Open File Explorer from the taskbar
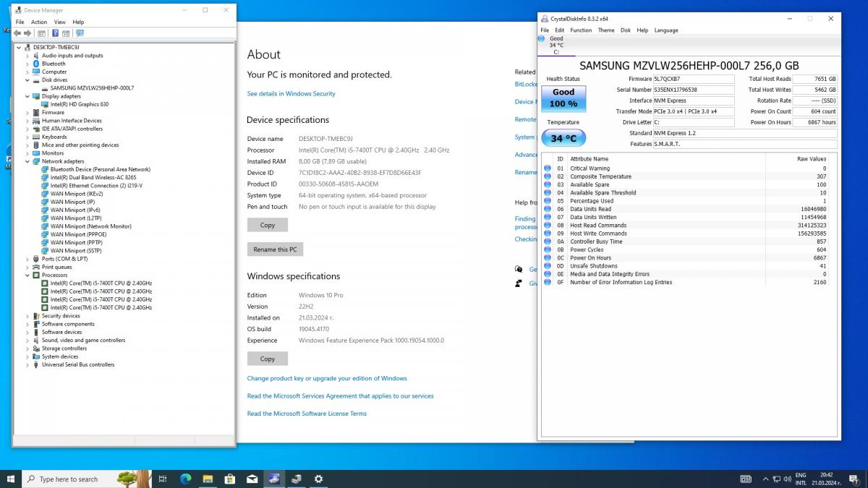 pyautogui.click(x=208, y=479)
